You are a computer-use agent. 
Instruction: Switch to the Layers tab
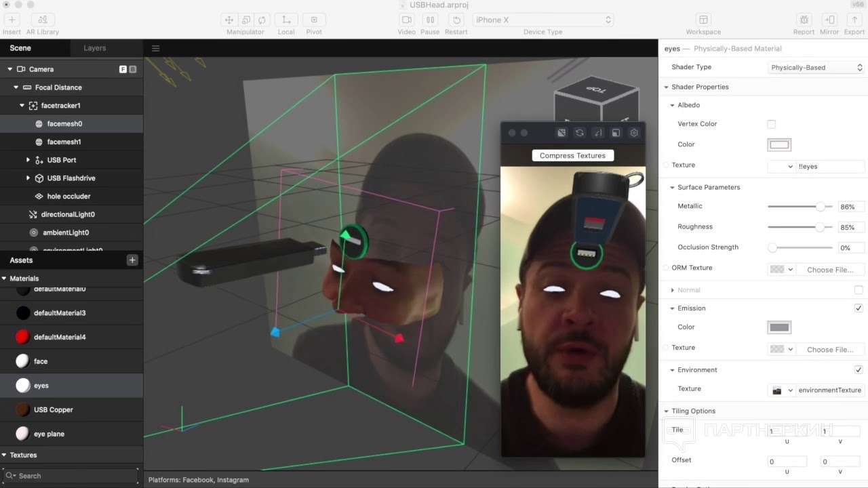pyautogui.click(x=95, y=48)
